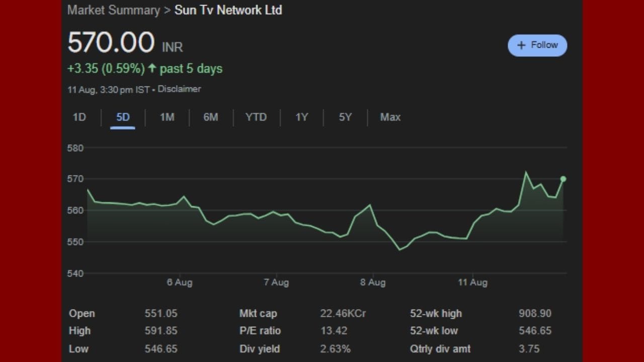Select the Max chart range
Screen dimensions: 644x362
coord(390,117)
